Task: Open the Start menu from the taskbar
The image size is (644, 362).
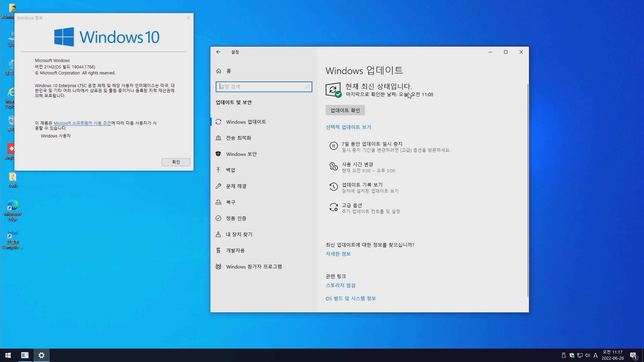Action: pos(8,355)
